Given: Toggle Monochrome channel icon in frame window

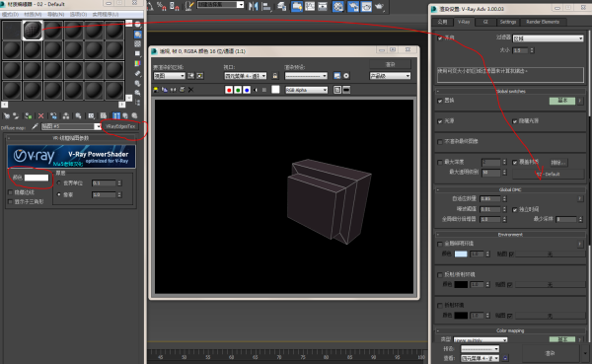Looking at the screenshot, I should pyautogui.click(x=264, y=90).
